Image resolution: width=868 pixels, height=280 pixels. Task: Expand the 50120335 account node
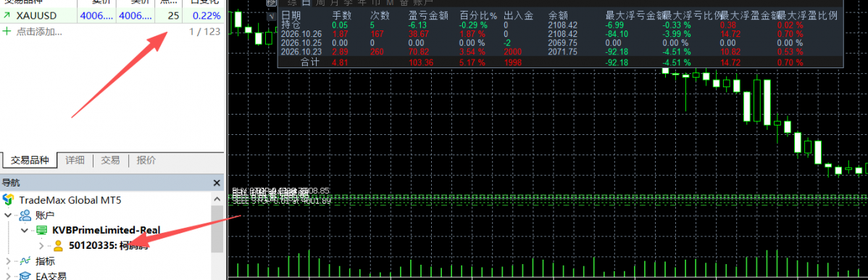tap(41, 245)
